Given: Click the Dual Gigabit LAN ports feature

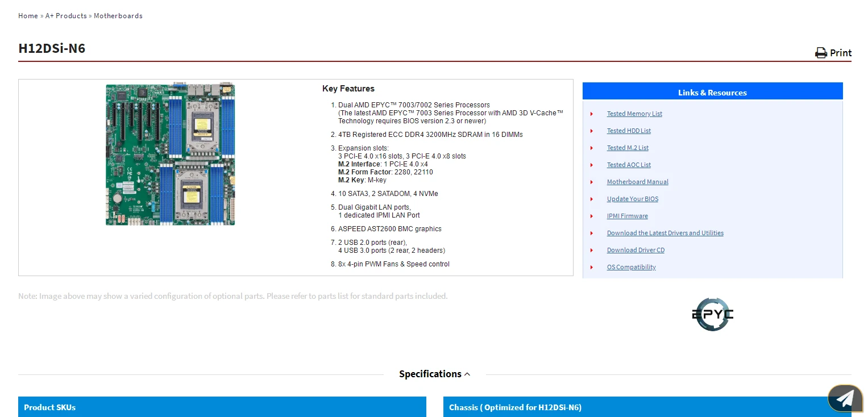Looking at the screenshot, I should point(375,207).
